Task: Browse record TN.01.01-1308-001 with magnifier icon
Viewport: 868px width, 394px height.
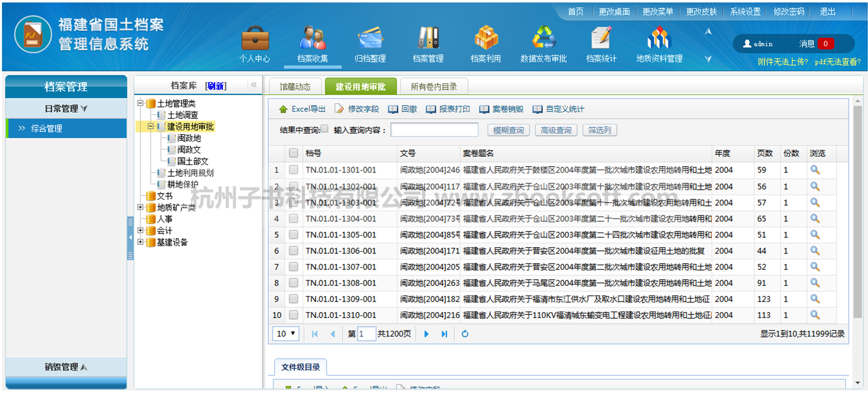Action: 815,283
